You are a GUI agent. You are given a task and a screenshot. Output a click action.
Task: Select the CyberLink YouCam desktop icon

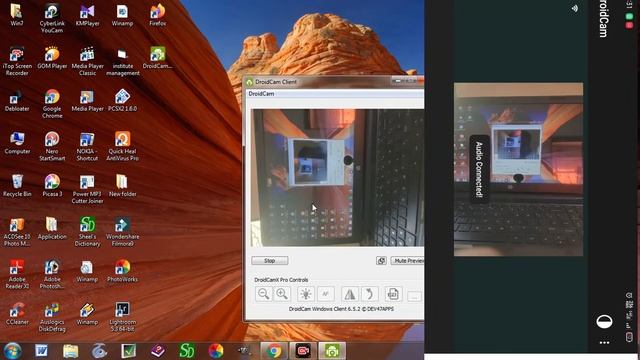[x=52, y=18]
